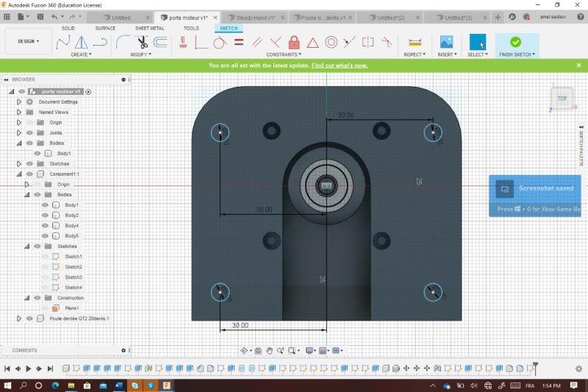This screenshot has height=392, width=588.
Task: Select the Offset tool in Modify group
Action: tap(160, 42)
